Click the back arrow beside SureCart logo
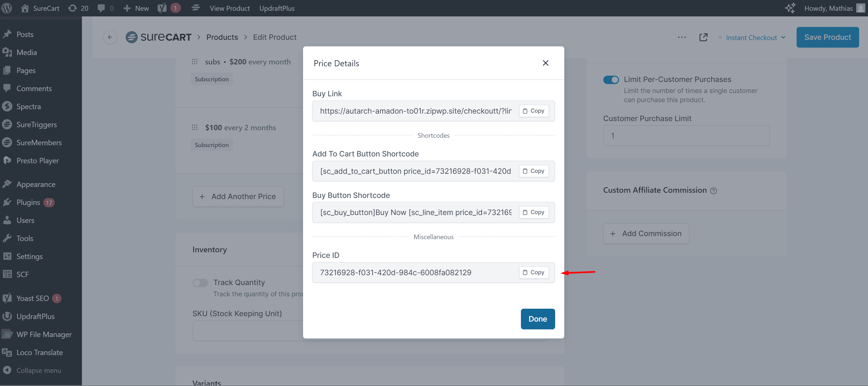 coord(110,37)
